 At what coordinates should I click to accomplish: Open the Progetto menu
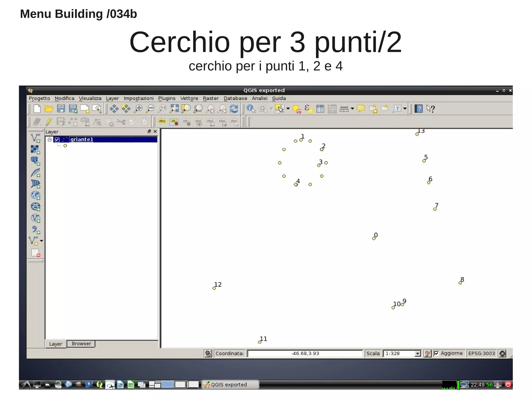[39, 98]
